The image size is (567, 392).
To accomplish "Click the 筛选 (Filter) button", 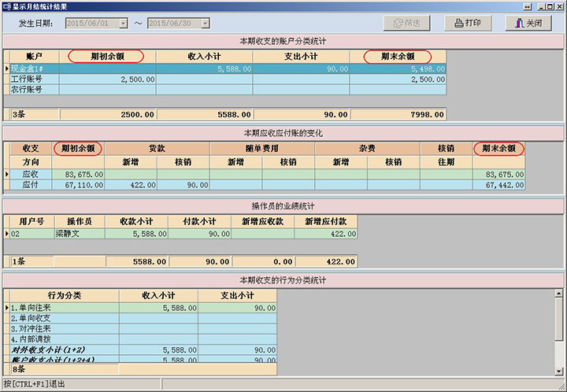I will point(407,23).
